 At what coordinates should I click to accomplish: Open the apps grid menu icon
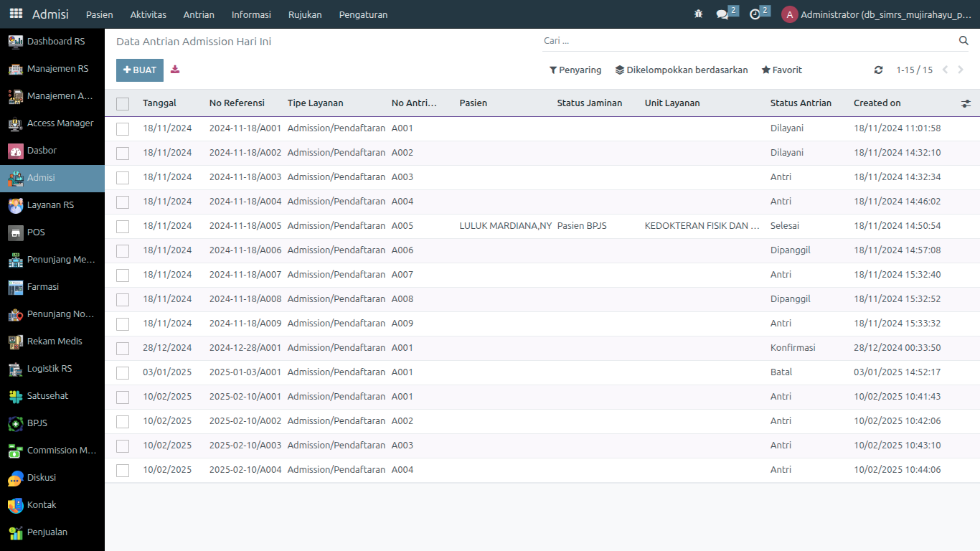click(x=16, y=14)
